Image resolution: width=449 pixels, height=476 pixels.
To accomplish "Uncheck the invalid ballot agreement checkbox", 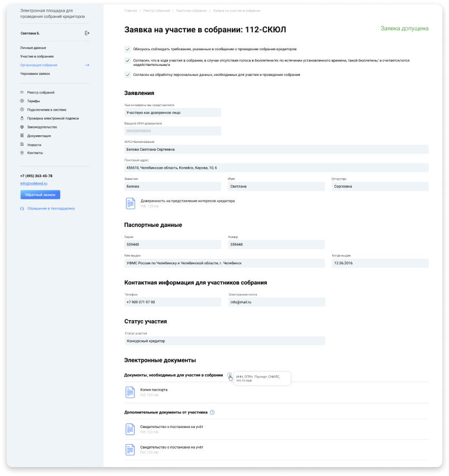I will [x=128, y=60].
